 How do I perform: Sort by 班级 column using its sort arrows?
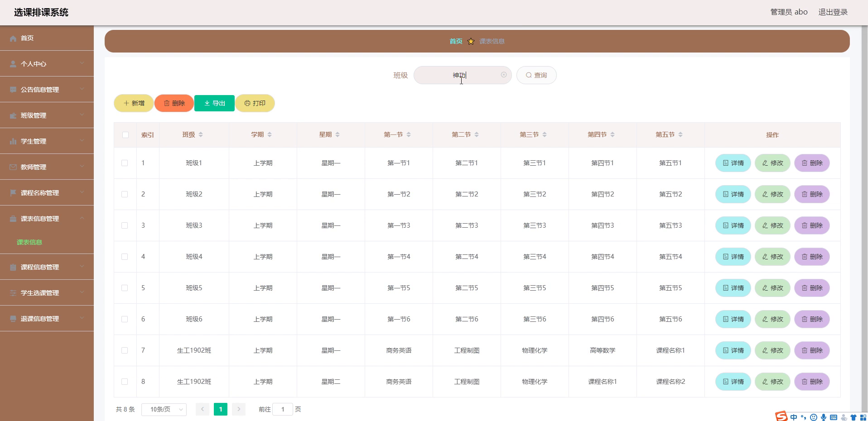[x=201, y=135]
